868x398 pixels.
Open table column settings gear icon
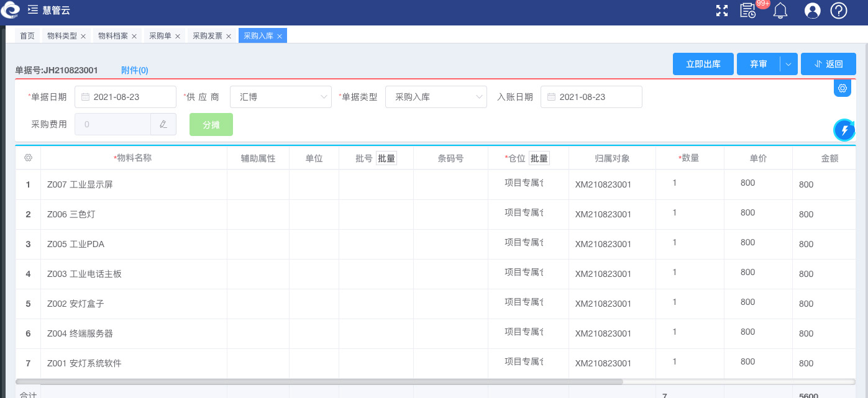tap(28, 158)
